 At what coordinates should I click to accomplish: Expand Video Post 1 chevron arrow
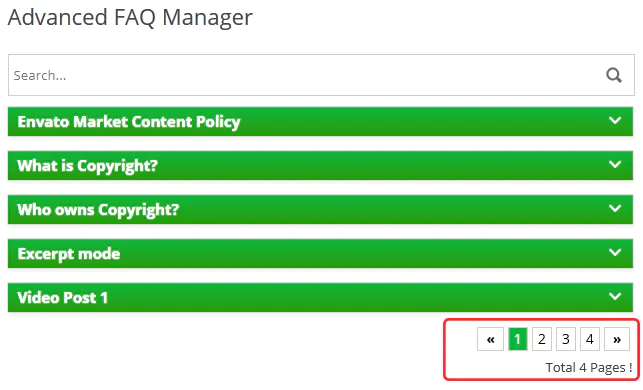click(x=615, y=296)
